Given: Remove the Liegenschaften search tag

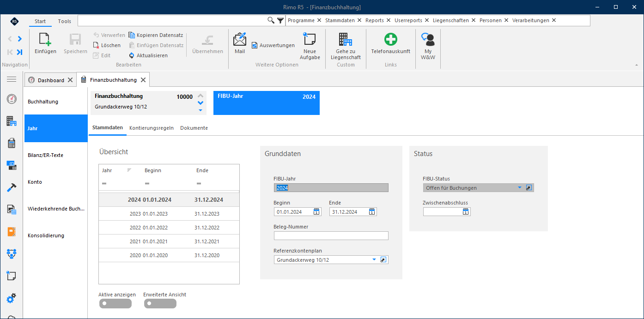Looking at the screenshot, I should point(473,20).
